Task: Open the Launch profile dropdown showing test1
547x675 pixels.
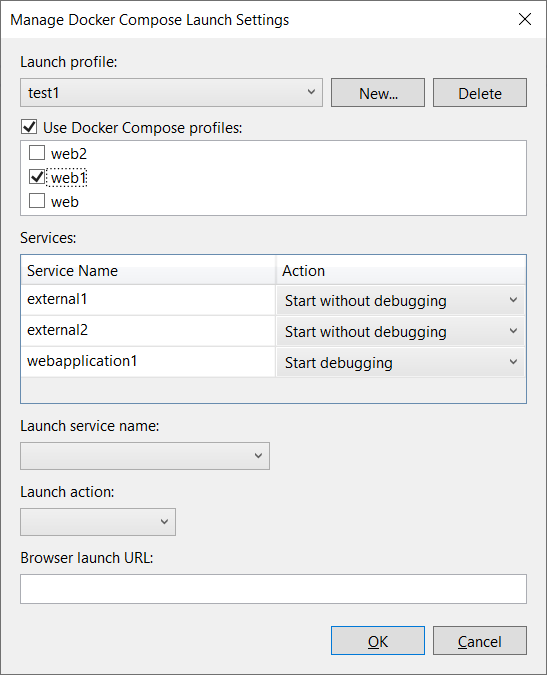Action: 171,93
